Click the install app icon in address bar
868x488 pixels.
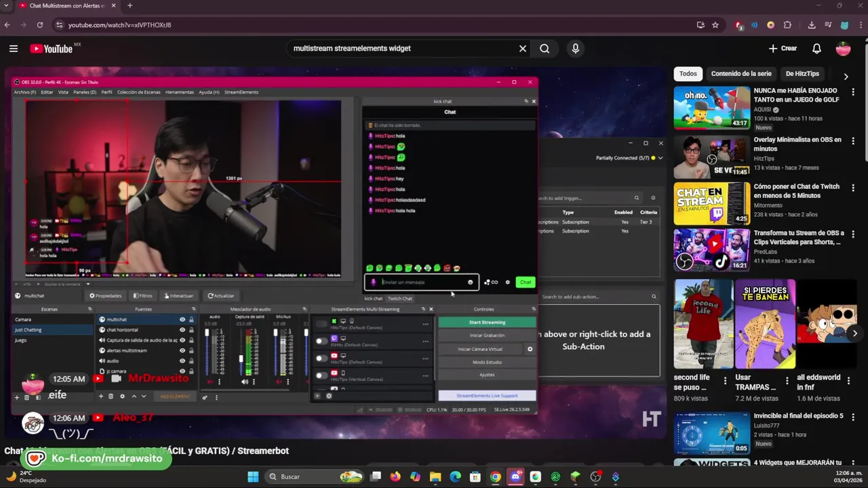pos(701,25)
